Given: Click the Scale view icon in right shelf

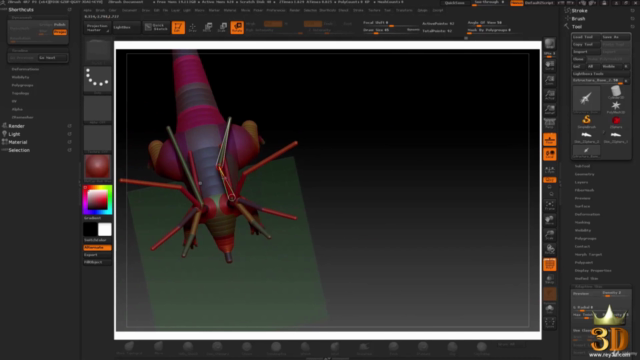Looking at the screenshot, I should (550, 235).
